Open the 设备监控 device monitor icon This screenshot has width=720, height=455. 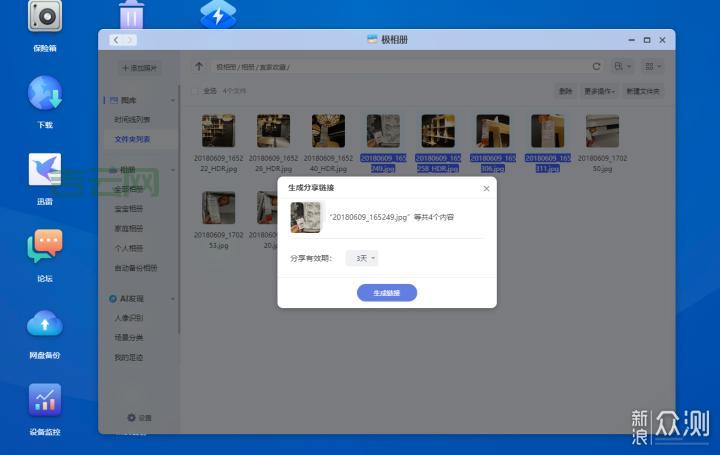click(45, 401)
